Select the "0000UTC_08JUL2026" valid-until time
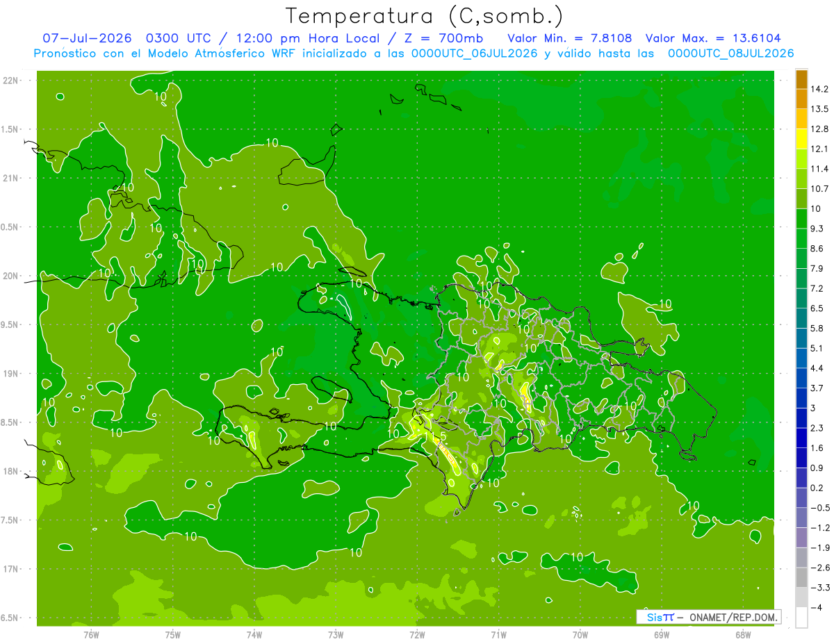This screenshot has height=644, width=834. [x=731, y=53]
